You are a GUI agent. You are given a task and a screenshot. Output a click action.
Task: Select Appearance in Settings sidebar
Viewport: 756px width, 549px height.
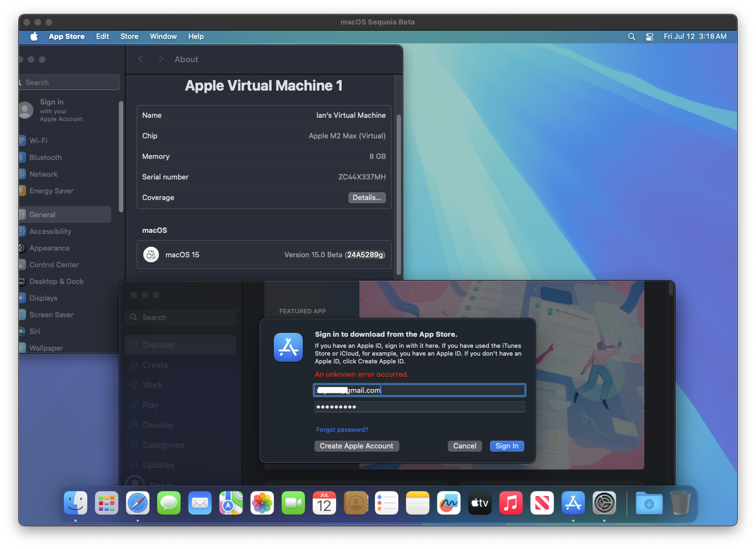[65, 248]
